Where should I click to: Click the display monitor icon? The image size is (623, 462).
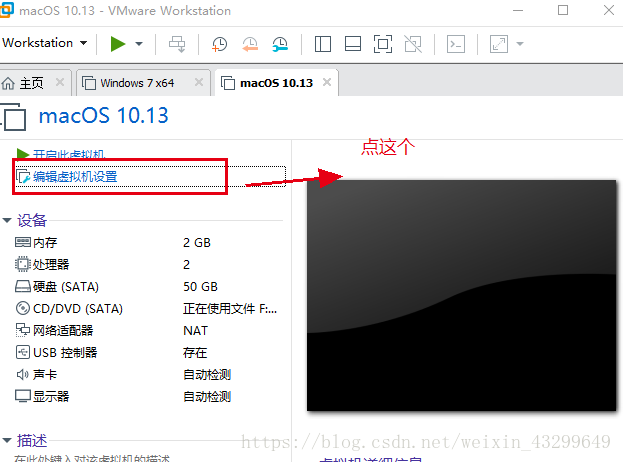click(23, 396)
